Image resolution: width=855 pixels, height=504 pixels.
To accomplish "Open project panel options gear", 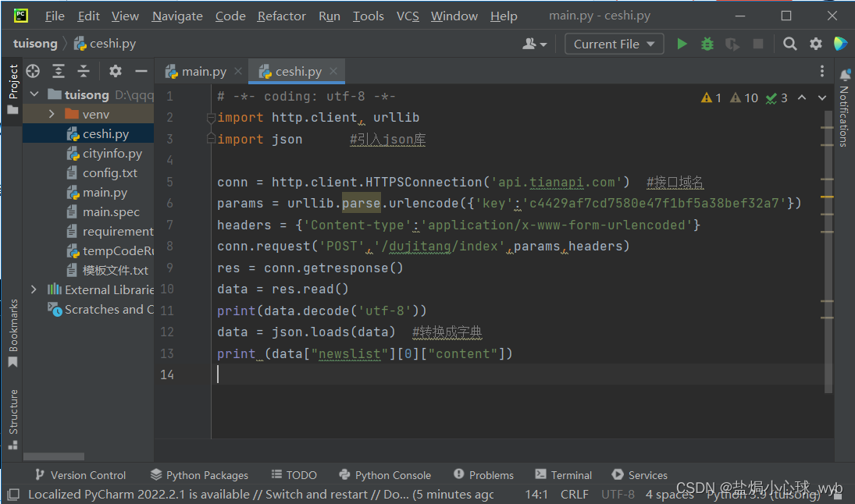I will [115, 71].
